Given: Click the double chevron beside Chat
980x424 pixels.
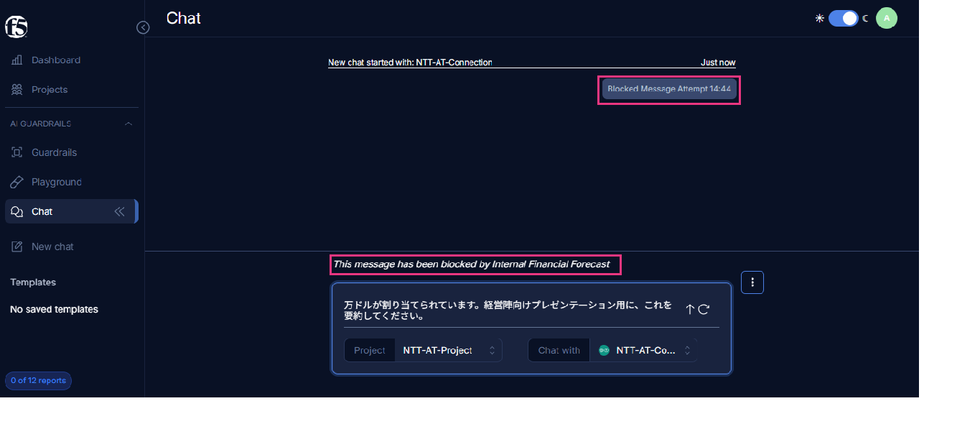Looking at the screenshot, I should [x=119, y=212].
